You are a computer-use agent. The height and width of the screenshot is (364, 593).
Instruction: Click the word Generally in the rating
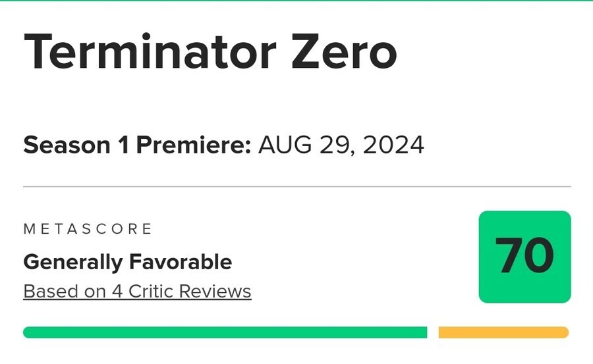(x=73, y=262)
